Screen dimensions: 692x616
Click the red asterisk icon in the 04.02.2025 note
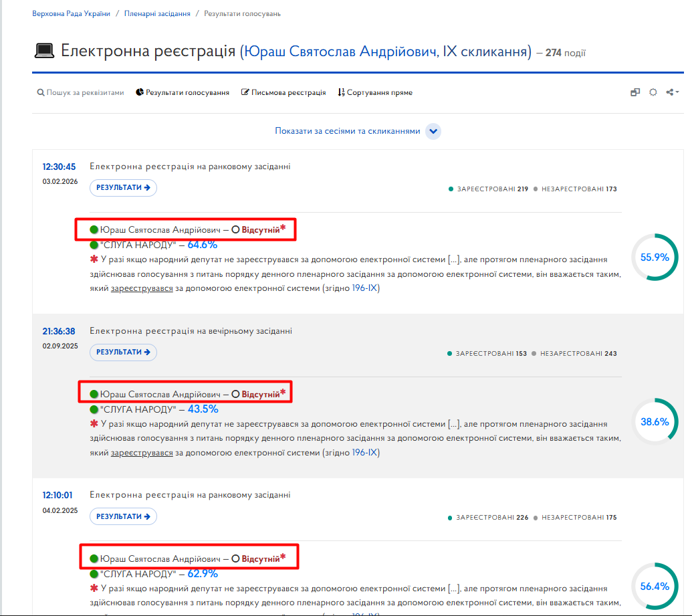click(x=94, y=588)
